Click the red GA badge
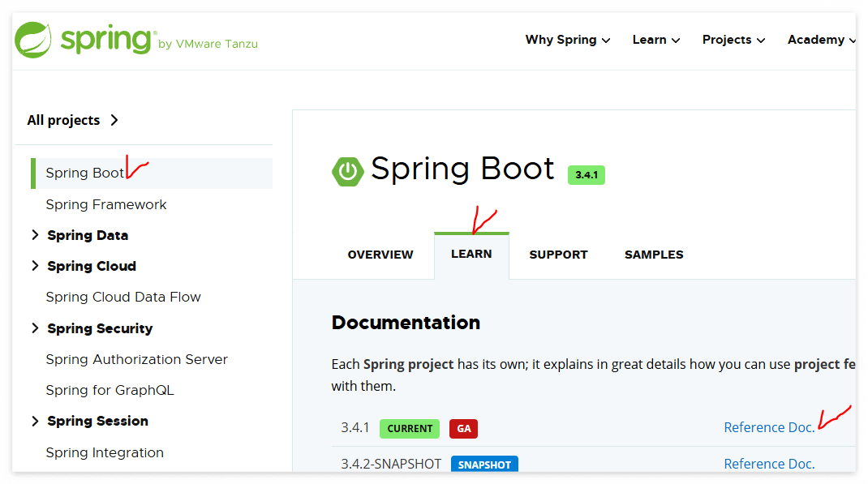This screenshot has height=484, width=868. coord(463,429)
